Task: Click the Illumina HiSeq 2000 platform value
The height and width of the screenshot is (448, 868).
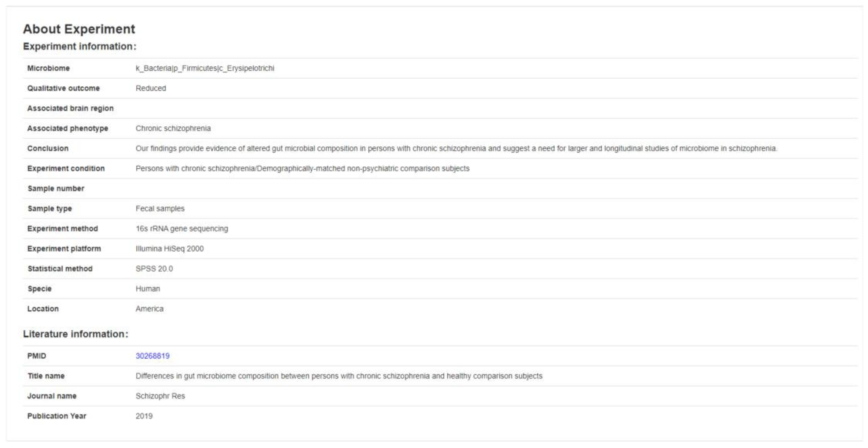Action: click(169, 248)
